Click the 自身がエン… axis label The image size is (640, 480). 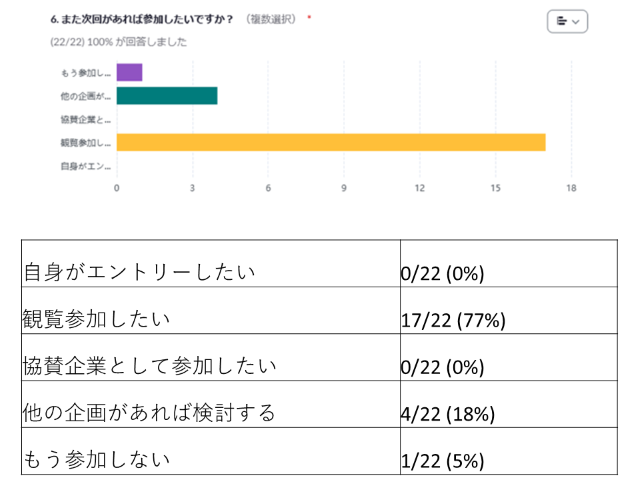click(x=85, y=165)
